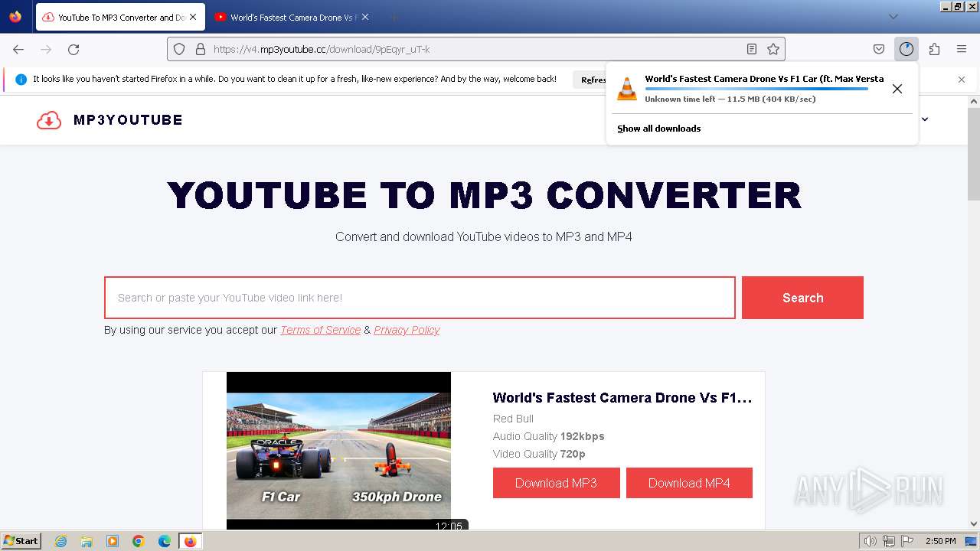Dismiss the Firefox refresh notification bar

tap(962, 80)
